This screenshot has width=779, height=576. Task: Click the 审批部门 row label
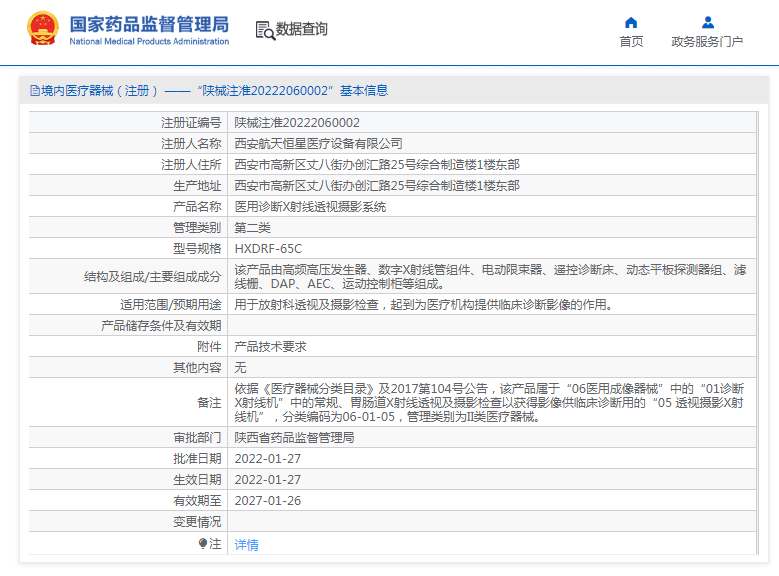coord(197,437)
